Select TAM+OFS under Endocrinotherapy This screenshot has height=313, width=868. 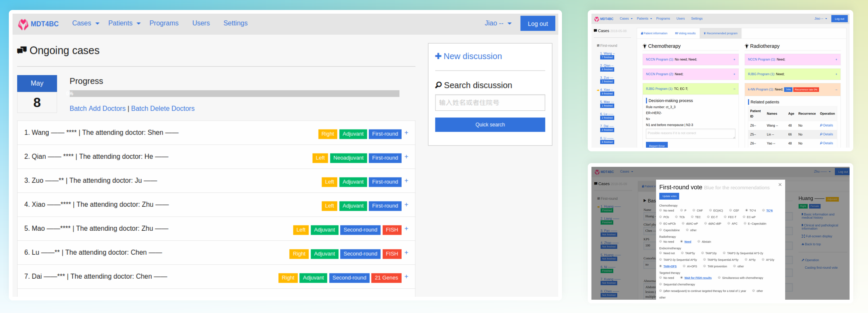click(661, 266)
